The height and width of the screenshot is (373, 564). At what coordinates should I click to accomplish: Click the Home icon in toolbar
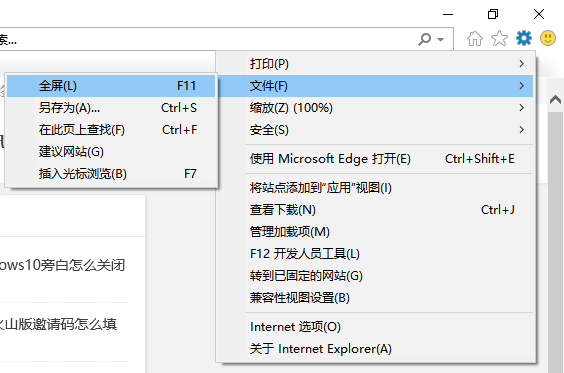click(x=474, y=38)
